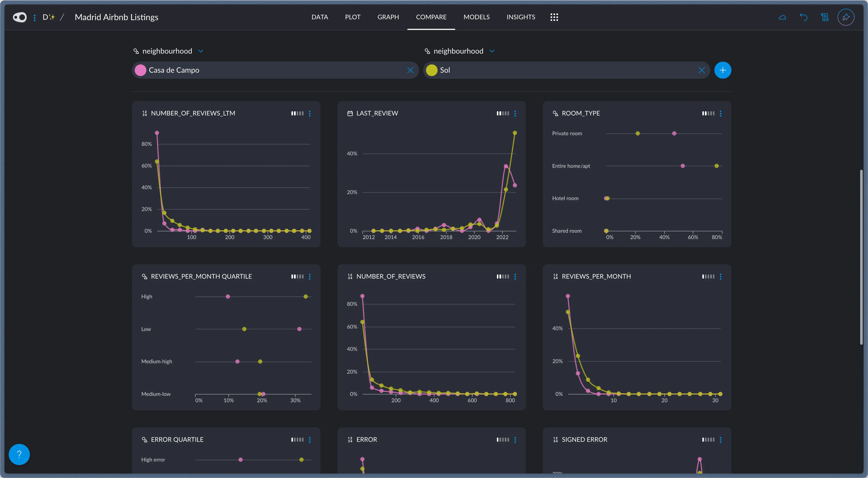Click the NUMBER_OF_REVIEWS_LTM card title
Viewport: 868px width, 478px height.
[x=193, y=114]
